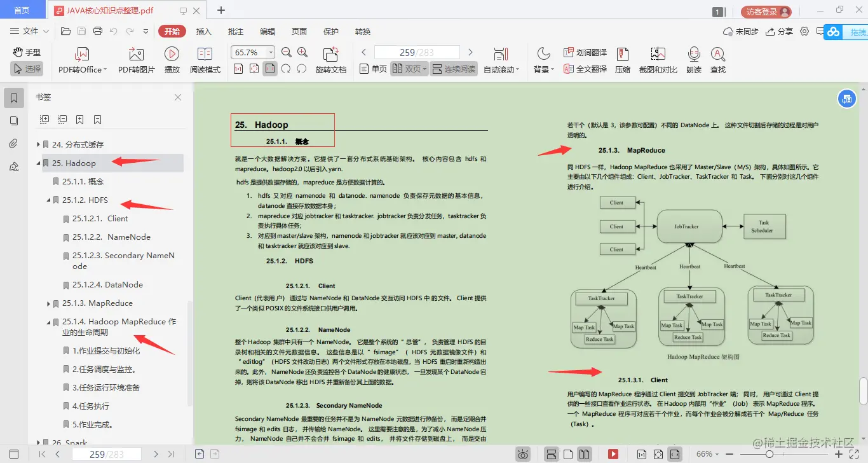Open the 插入 ribbon tab

click(x=204, y=31)
